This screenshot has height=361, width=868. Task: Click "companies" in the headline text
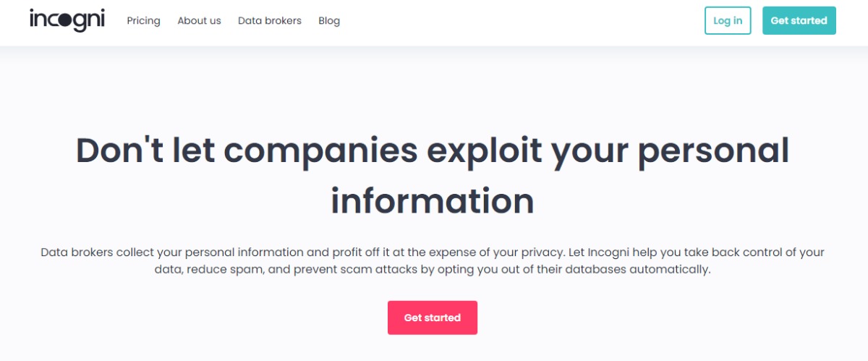coord(320,150)
